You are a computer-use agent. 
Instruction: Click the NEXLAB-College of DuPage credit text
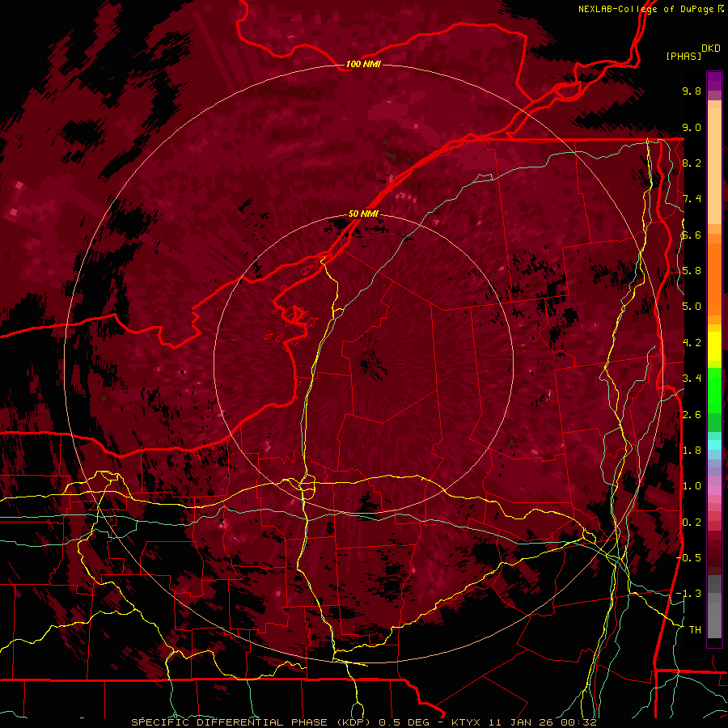tap(651, 9)
